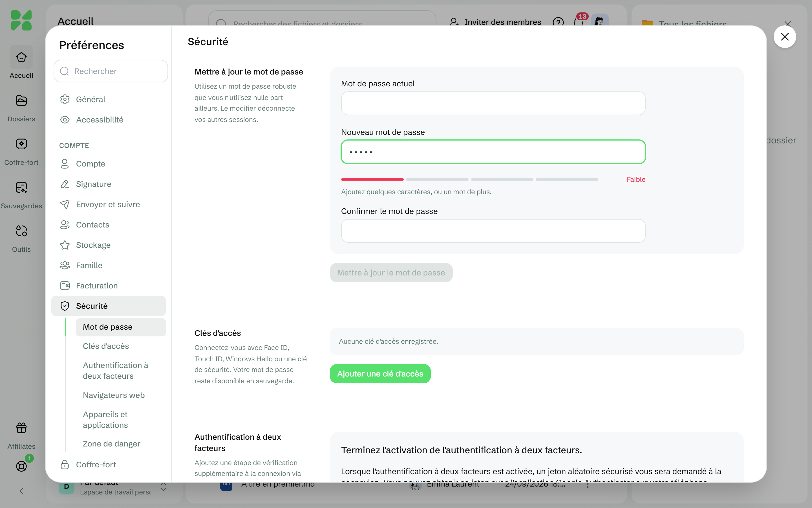Click the password strength bar
This screenshot has height=508, width=812.
469,179
